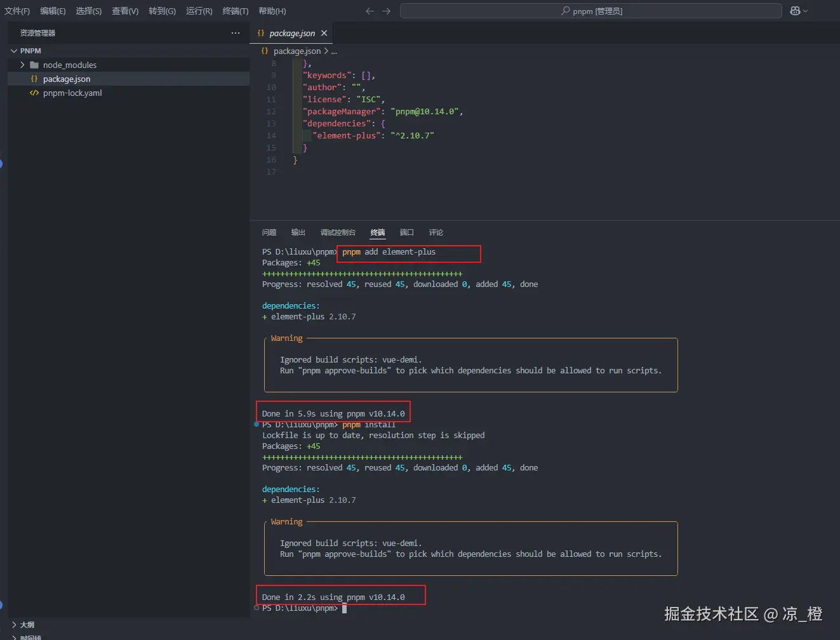Click 'Lockfile is up to date' terminal line
The image size is (840, 640).
(373, 435)
